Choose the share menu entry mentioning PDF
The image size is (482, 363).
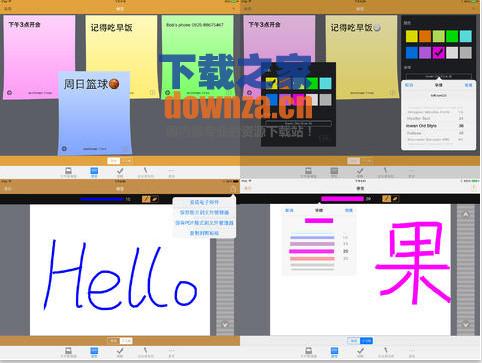point(204,223)
